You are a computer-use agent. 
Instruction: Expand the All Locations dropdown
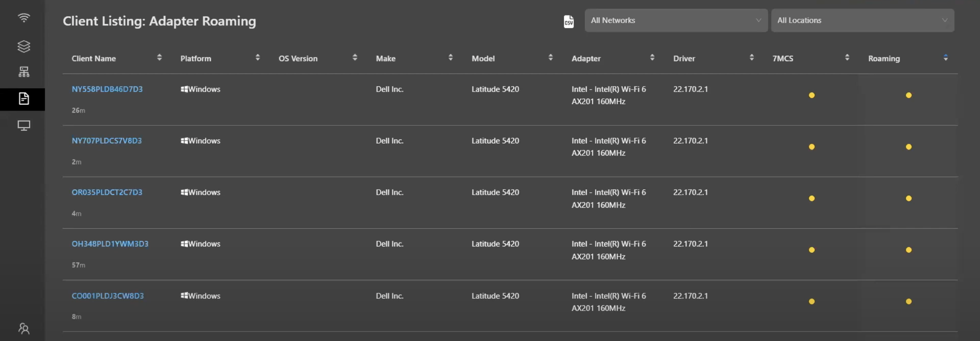point(862,20)
